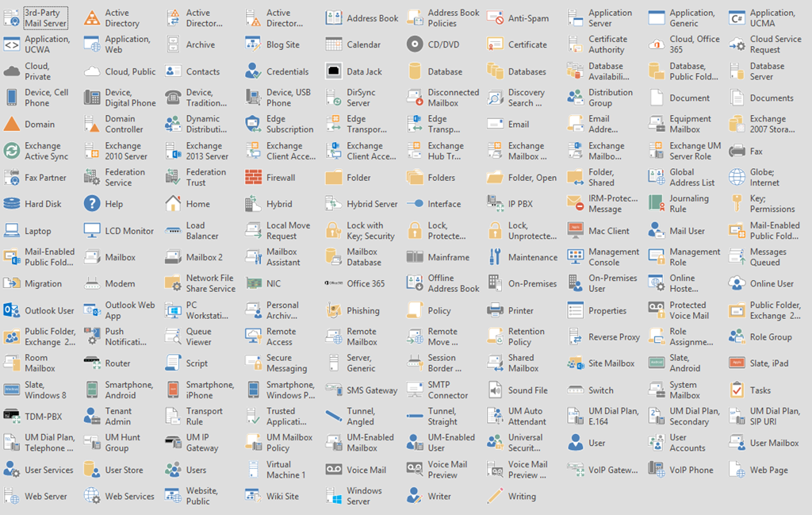Image resolution: width=812 pixels, height=515 pixels.
Task: Select the Mainframe shape icon
Action: click(414, 257)
